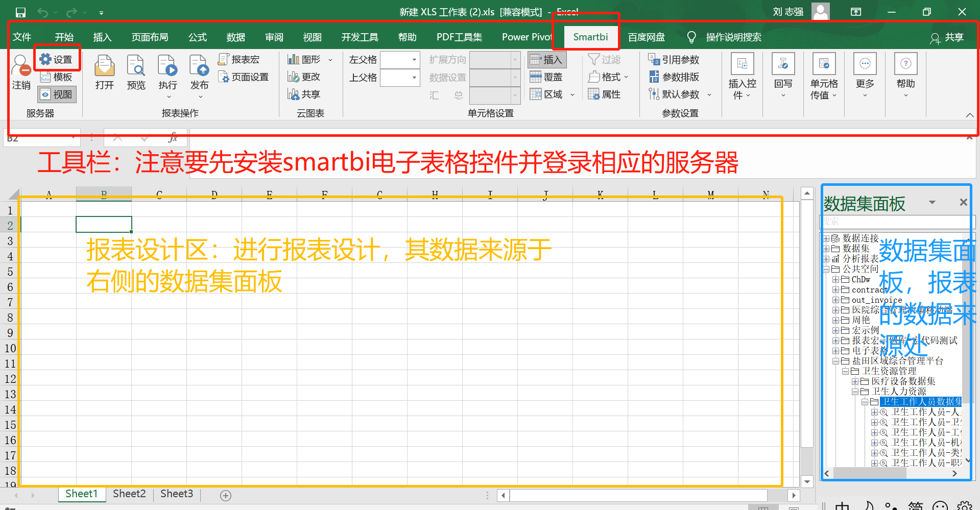Switch to the 公式 formulas tab
The width and height of the screenshot is (980, 510).
(x=198, y=37)
